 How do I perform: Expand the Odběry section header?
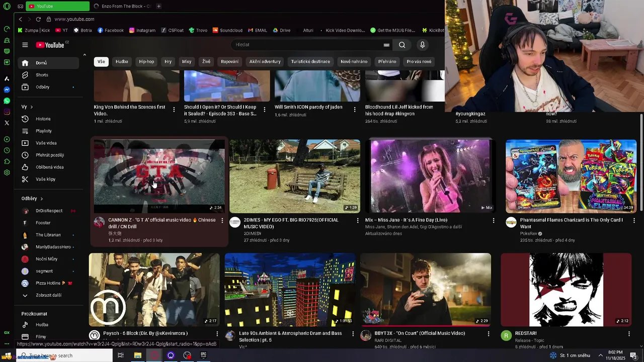coord(32,199)
